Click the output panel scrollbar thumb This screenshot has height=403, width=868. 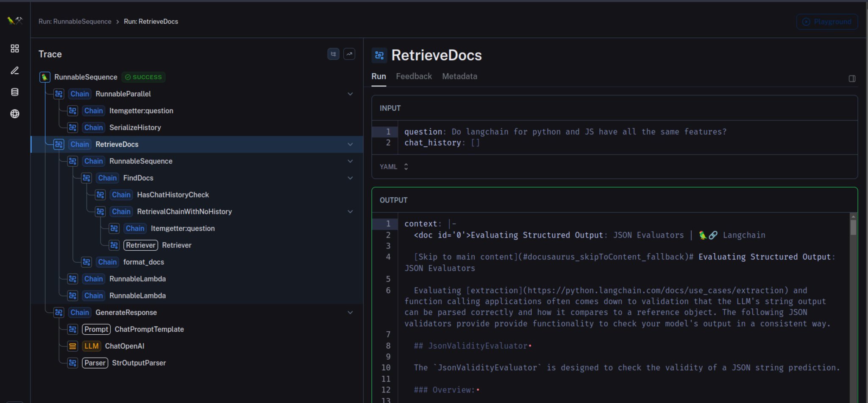(x=853, y=227)
